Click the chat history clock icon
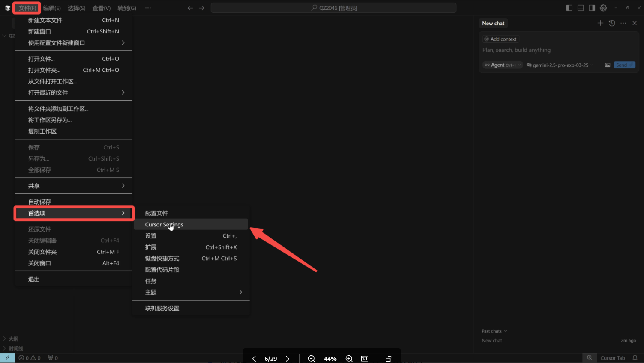Image resolution: width=644 pixels, height=363 pixels. [x=612, y=23]
